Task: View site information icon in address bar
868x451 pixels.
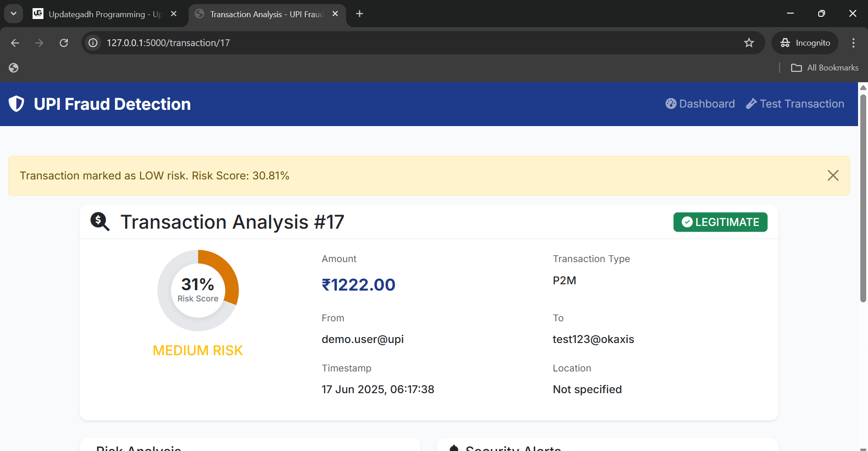Action: [x=93, y=43]
